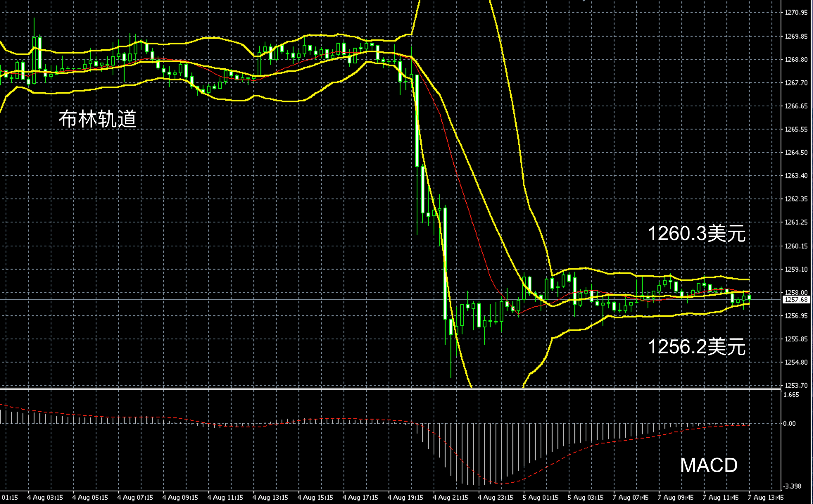Click the 4 Aug 11:15 time label

pyautogui.click(x=225, y=497)
